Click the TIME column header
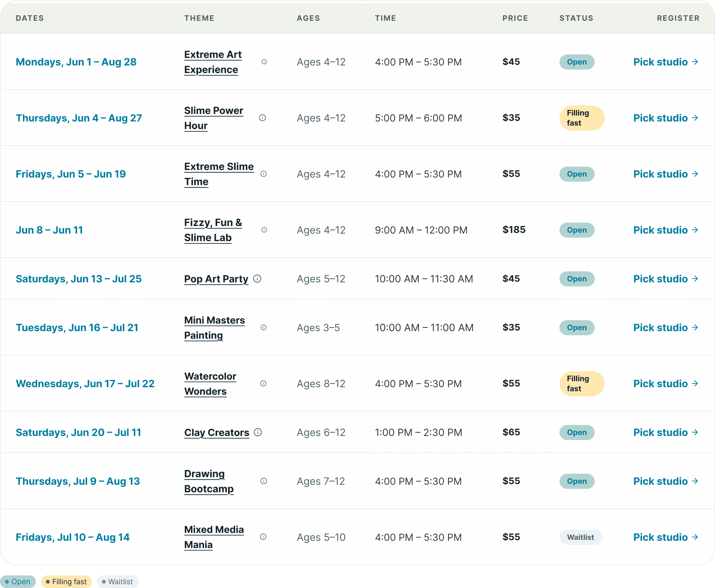The image size is (715, 588). 386,18
